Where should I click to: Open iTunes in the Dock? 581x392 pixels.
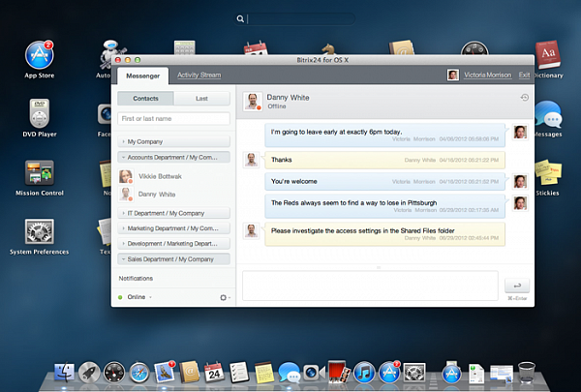tap(364, 373)
